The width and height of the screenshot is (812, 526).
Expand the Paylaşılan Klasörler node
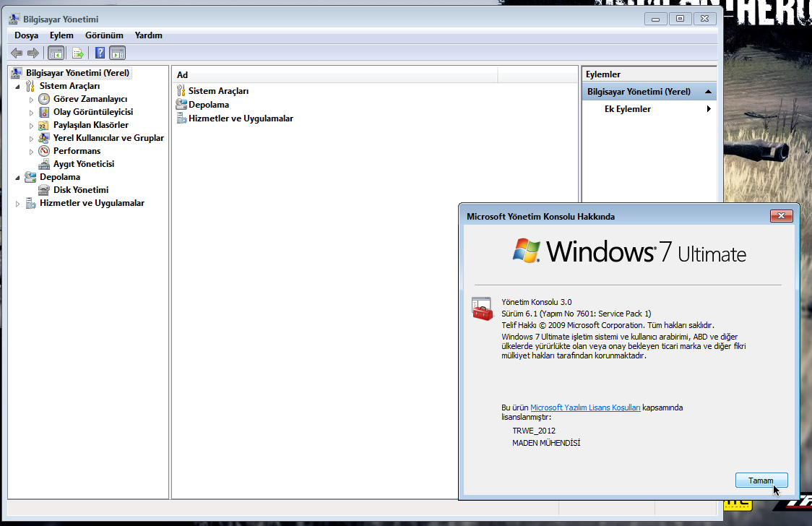point(31,125)
